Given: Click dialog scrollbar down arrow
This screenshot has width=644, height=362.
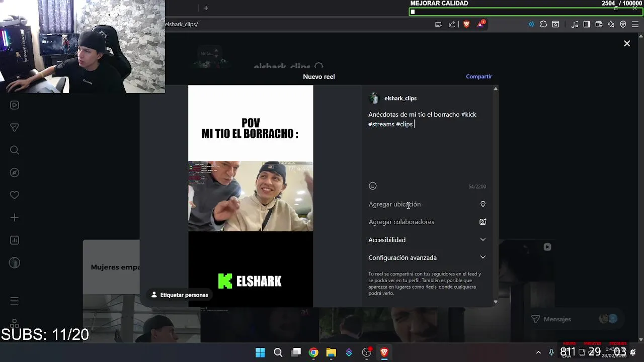Looking at the screenshot, I should [x=496, y=302].
